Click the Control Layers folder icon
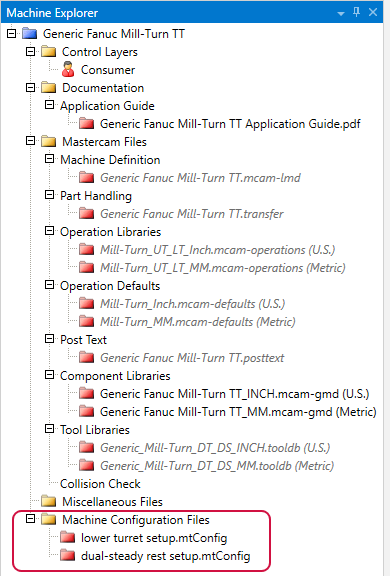Viewport: 390px width, 576px height. click(x=48, y=52)
